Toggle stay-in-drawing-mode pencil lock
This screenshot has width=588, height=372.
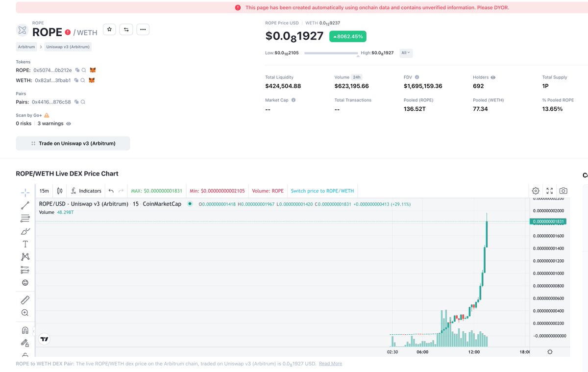pyautogui.click(x=25, y=343)
